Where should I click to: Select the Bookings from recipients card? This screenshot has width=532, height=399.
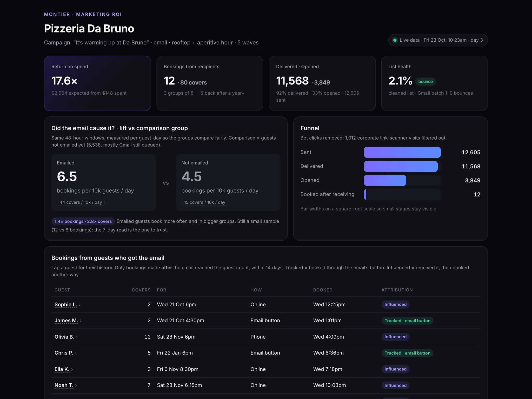pos(210,83)
